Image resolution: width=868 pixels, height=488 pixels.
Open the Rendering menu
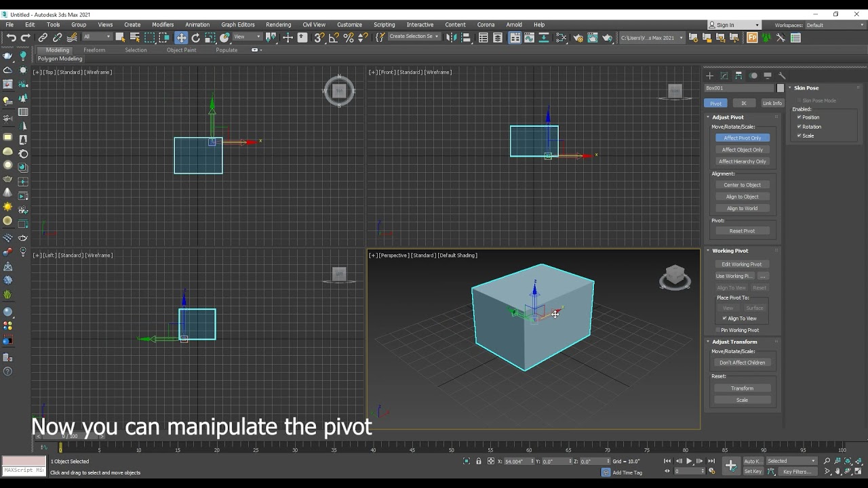[278, 25]
